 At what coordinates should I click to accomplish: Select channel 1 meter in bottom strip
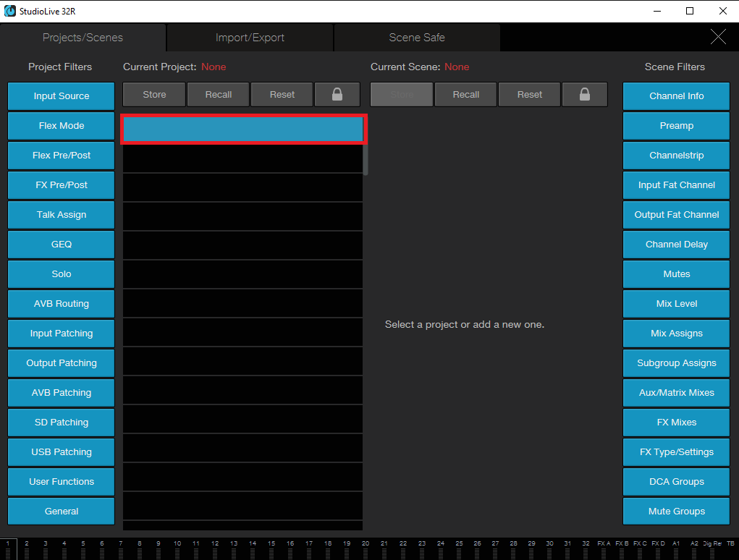click(8, 549)
